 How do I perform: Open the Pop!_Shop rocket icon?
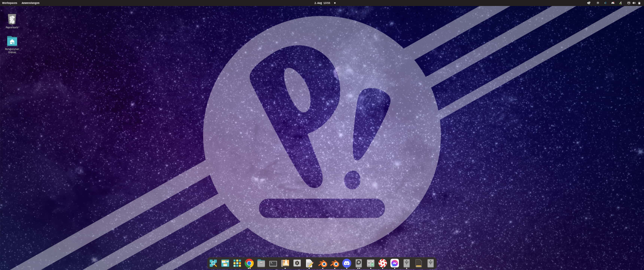click(285, 263)
